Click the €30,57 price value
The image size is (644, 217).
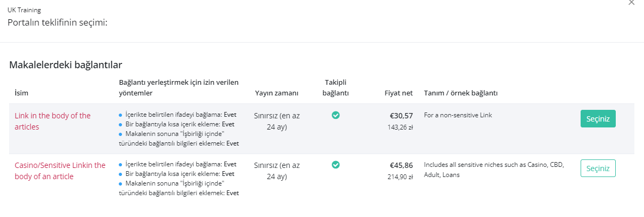click(402, 116)
